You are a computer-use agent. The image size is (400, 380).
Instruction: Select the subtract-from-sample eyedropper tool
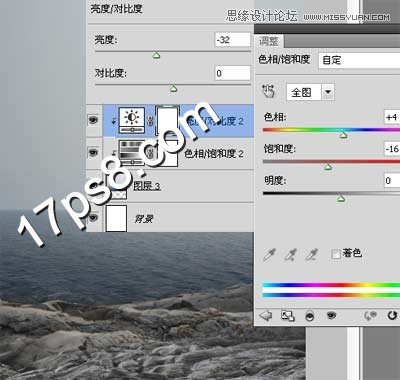312,255
